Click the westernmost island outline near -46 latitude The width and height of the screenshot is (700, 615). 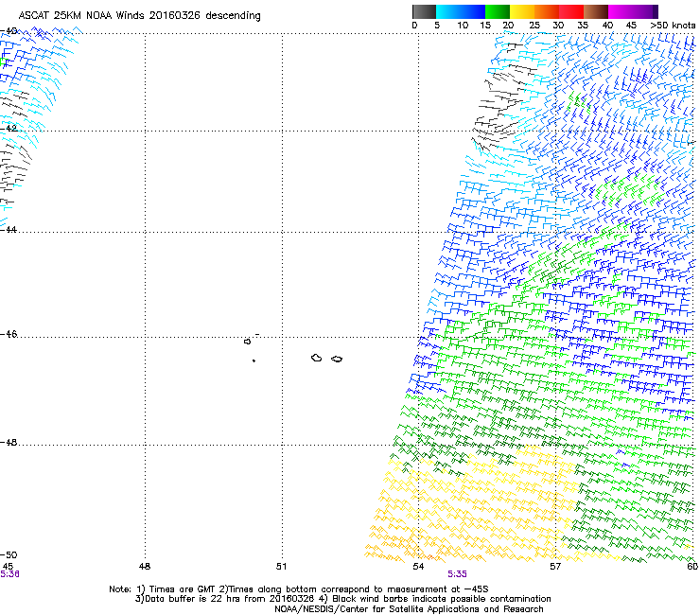247,342
